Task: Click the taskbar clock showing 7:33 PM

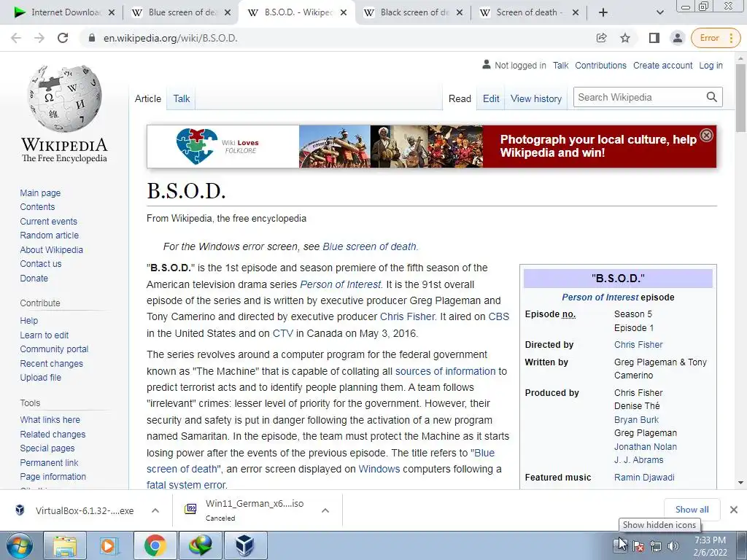Action: click(x=710, y=546)
